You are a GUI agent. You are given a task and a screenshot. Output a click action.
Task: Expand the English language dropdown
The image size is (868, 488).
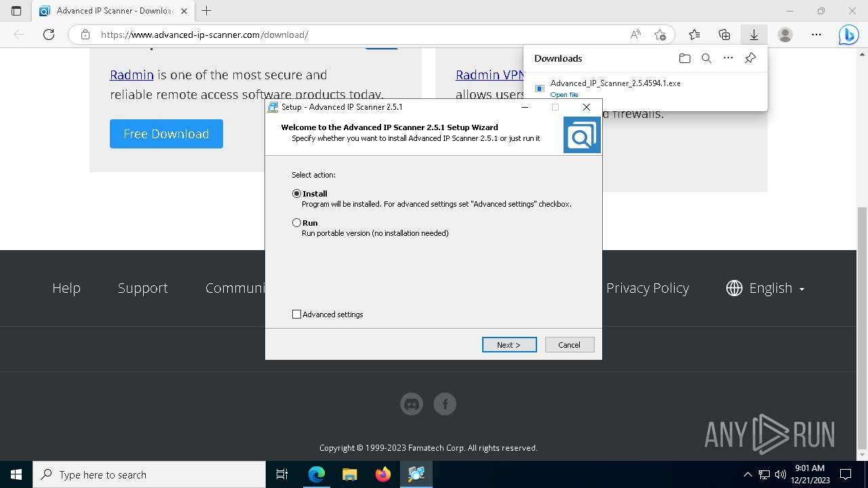(765, 288)
